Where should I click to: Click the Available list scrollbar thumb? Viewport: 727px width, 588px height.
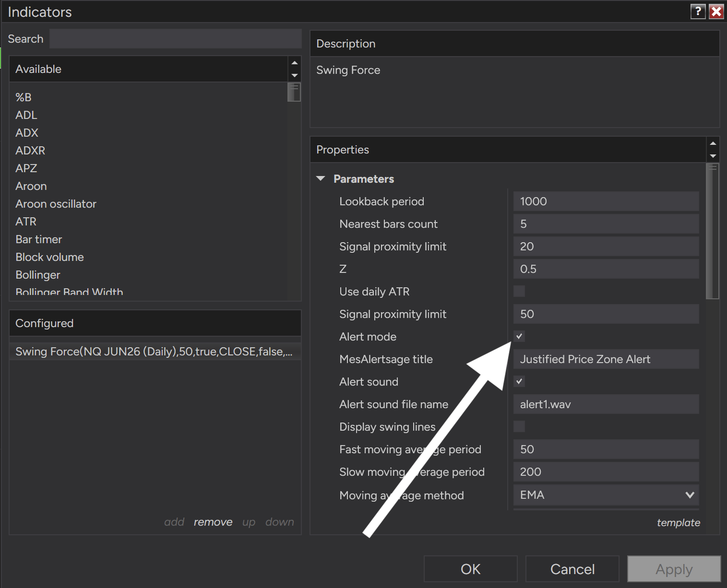point(294,92)
